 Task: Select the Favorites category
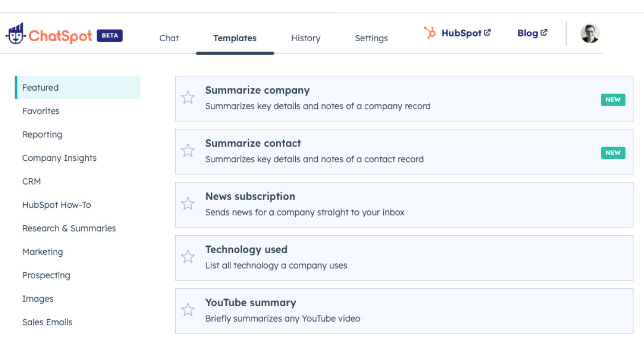pos(41,111)
